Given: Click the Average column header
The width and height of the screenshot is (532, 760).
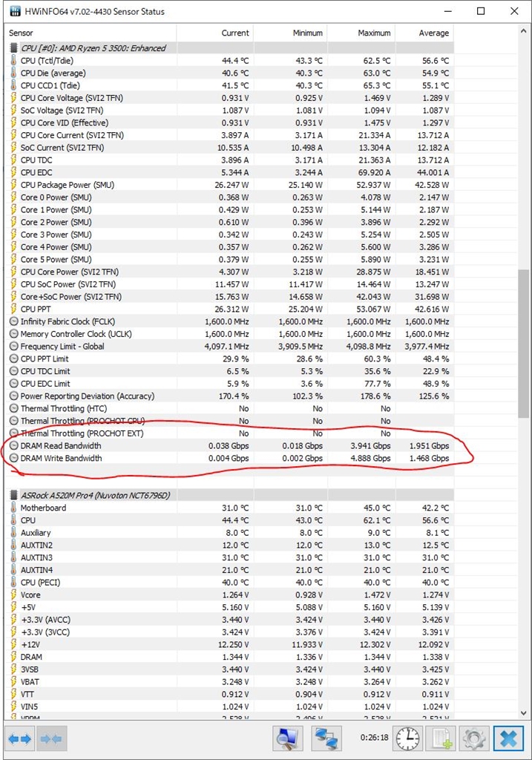Looking at the screenshot, I should [x=424, y=33].
